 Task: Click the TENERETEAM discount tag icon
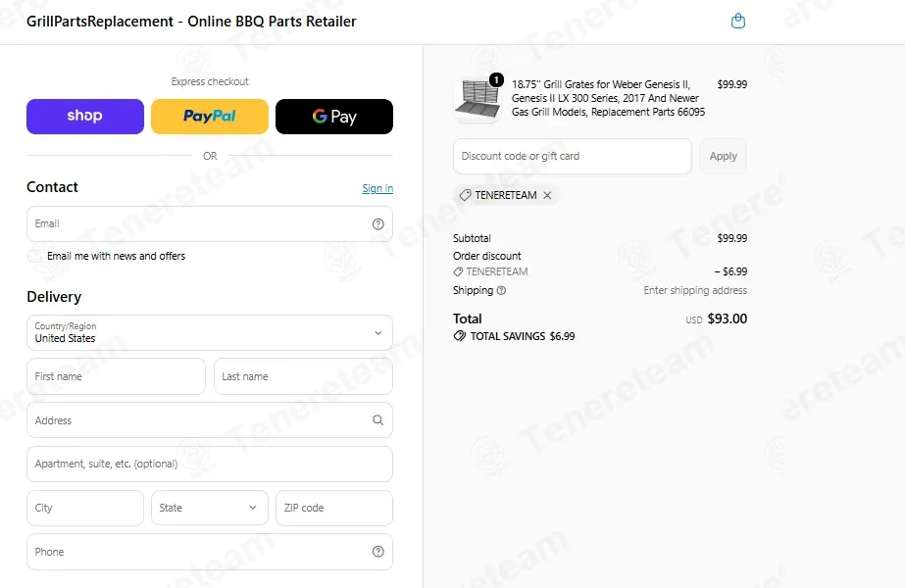coord(465,195)
